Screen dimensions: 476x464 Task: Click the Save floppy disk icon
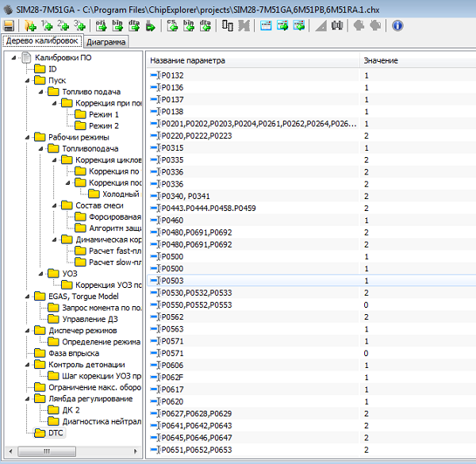click(x=9, y=25)
